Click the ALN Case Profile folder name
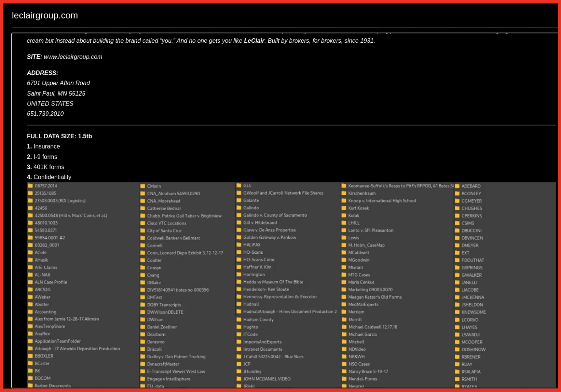Viewport: 561px width, 392px height. click(x=51, y=282)
